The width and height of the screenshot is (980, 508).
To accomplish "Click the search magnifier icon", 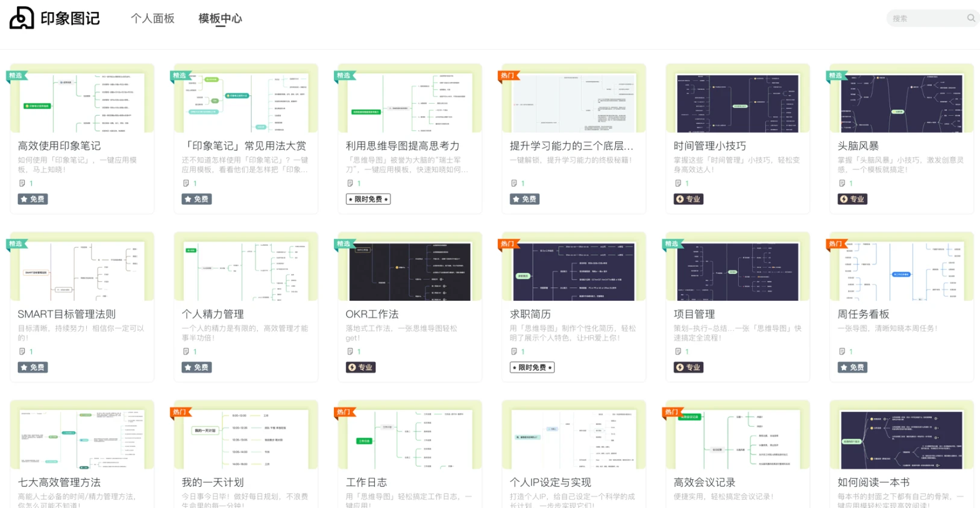I will click(971, 18).
